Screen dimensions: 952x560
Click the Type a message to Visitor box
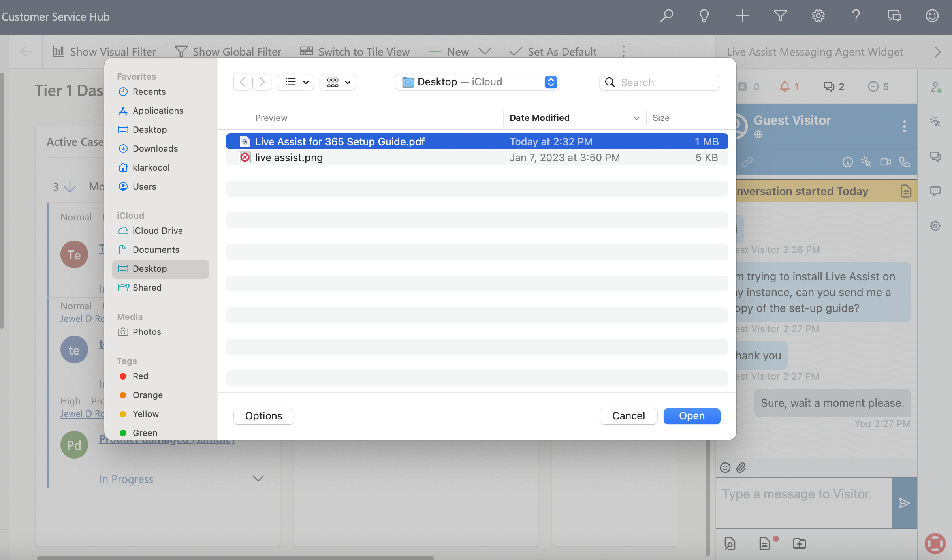(x=804, y=503)
